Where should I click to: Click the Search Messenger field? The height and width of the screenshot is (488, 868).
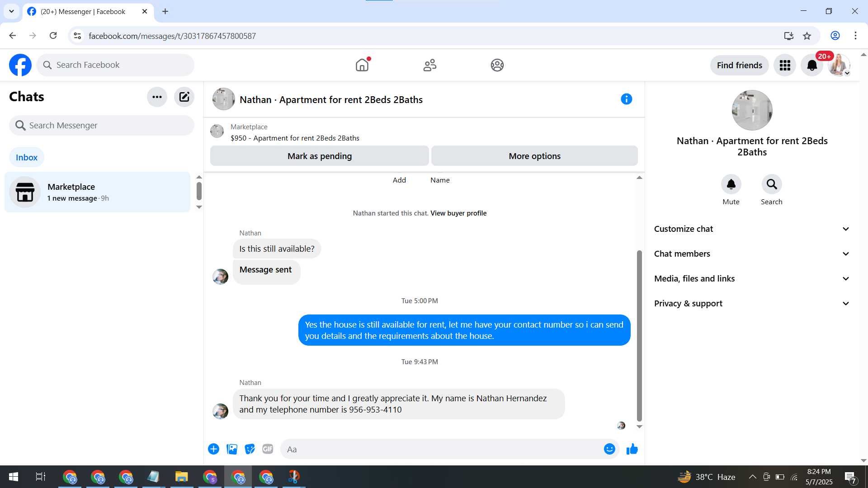pos(102,126)
